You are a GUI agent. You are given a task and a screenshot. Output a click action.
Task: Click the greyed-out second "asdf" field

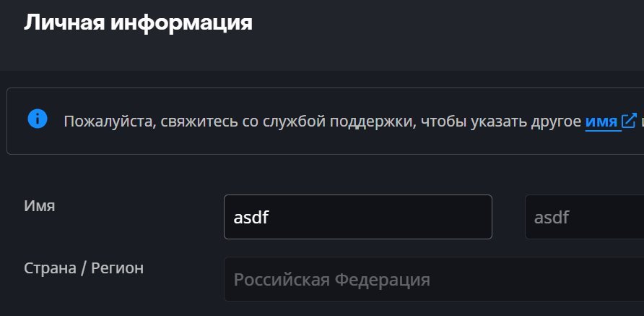[583, 217]
